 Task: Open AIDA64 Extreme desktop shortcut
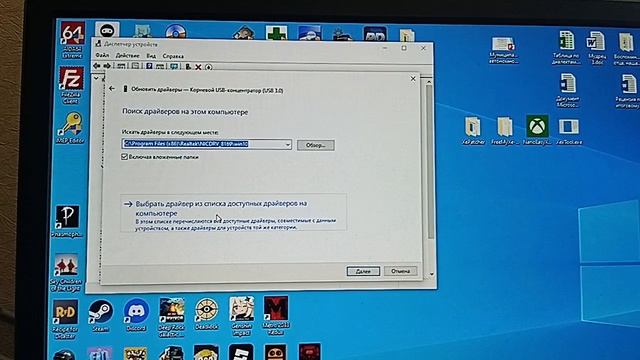tap(72, 39)
